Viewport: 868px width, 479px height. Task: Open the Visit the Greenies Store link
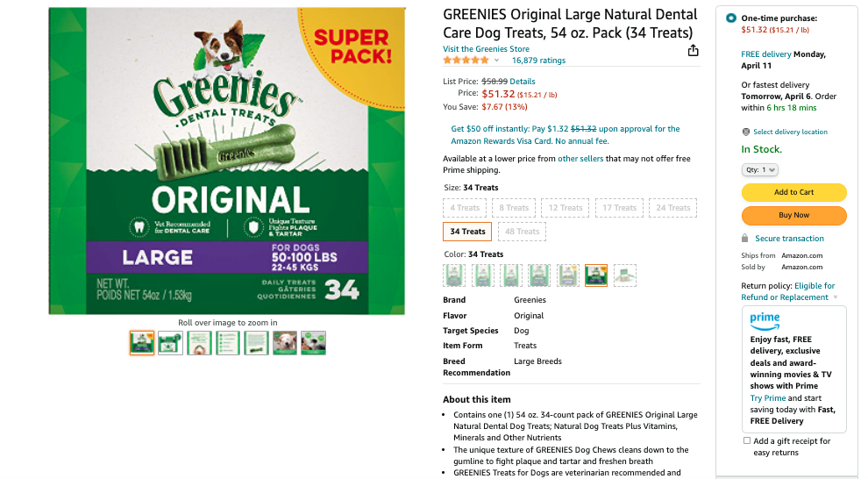[486, 49]
